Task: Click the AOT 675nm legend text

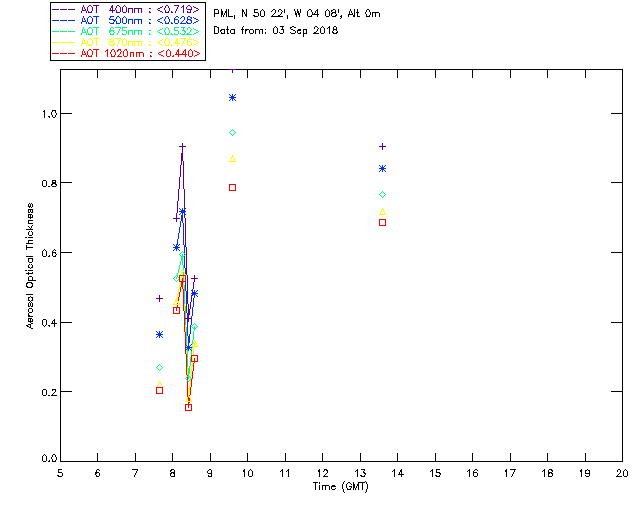Action: (x=140, y=31)
